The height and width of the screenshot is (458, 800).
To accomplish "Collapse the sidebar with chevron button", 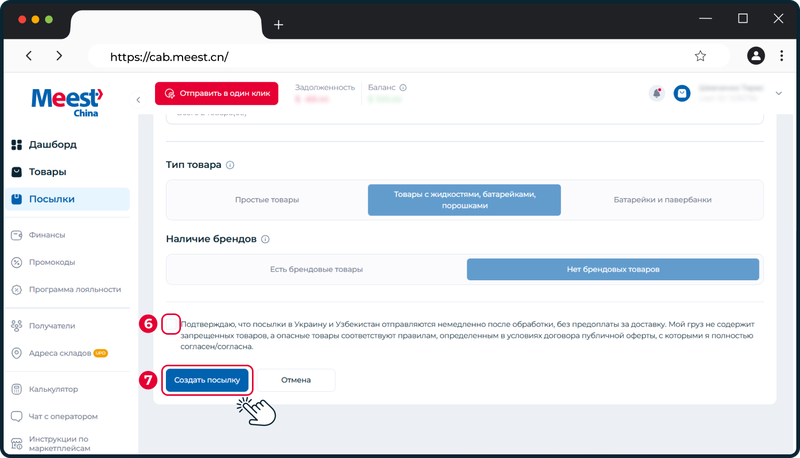I will 138,100.
